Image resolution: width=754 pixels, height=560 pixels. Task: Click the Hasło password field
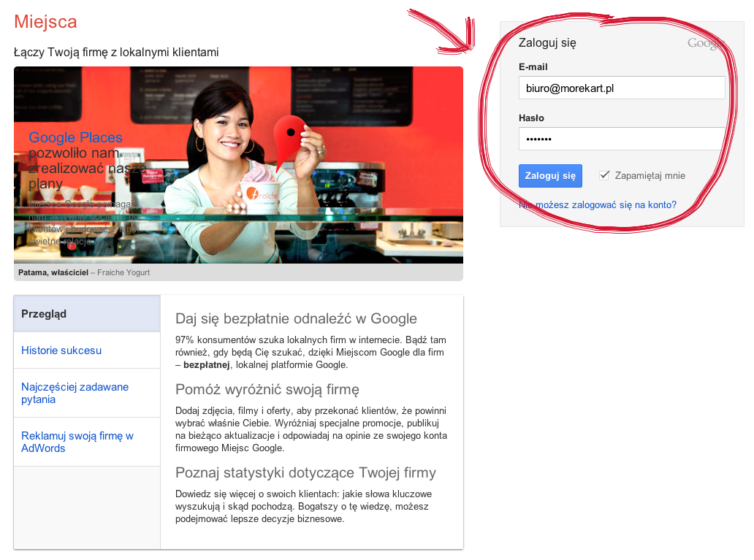pos(622,139)
